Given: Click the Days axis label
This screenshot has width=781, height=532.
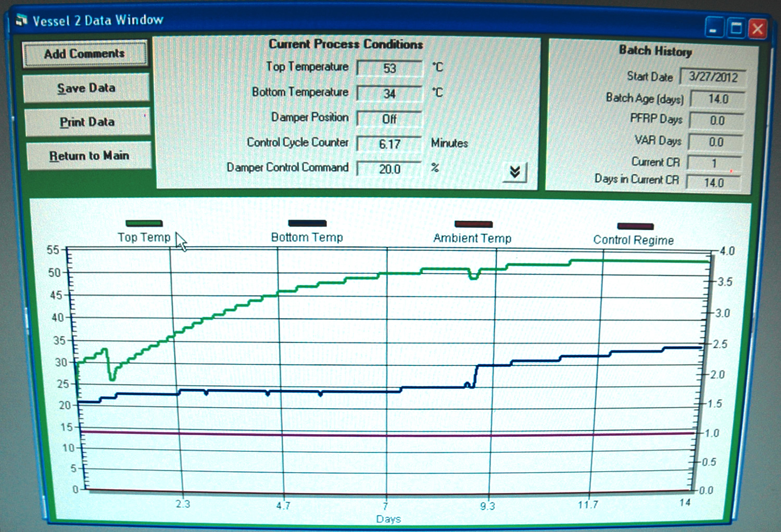Looking at the screenshot, I should click(x=388, y=519).
